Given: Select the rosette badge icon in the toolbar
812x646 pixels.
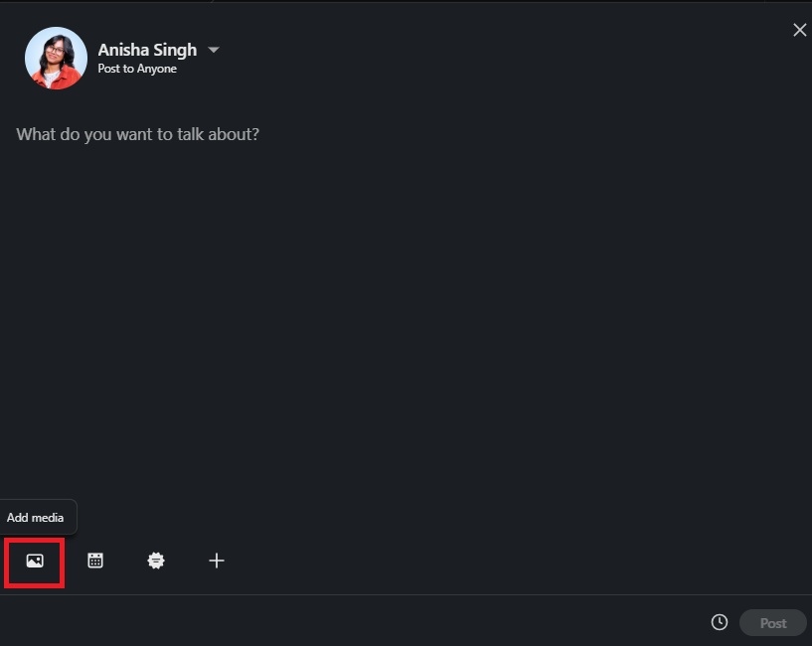Looking at the screenshot, I should tap(156, 561).
